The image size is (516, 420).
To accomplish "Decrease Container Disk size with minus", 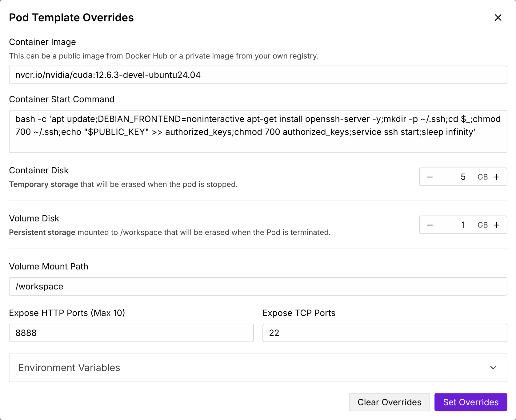I will pyautogui.click(x=430, y=177).
